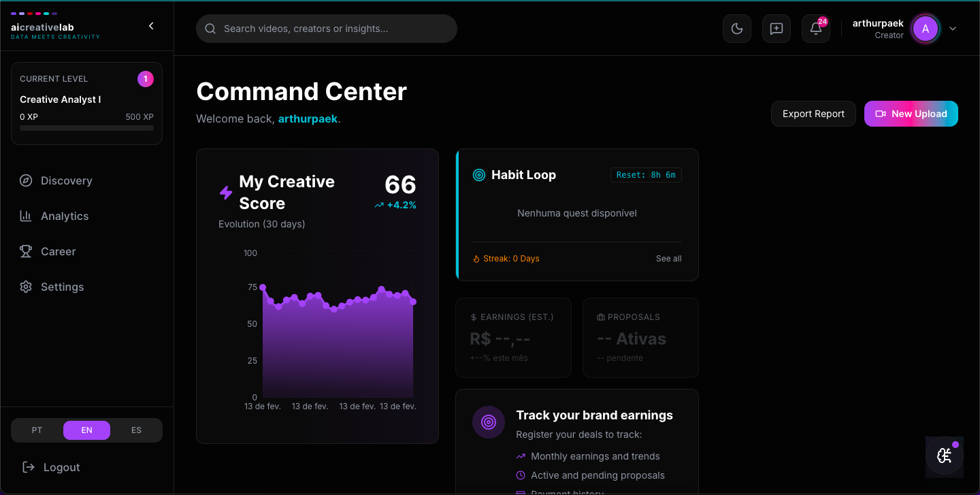Switch language to ES
Image resolution: width=980 pixels, height=495 pixels.
coord(136,430)
